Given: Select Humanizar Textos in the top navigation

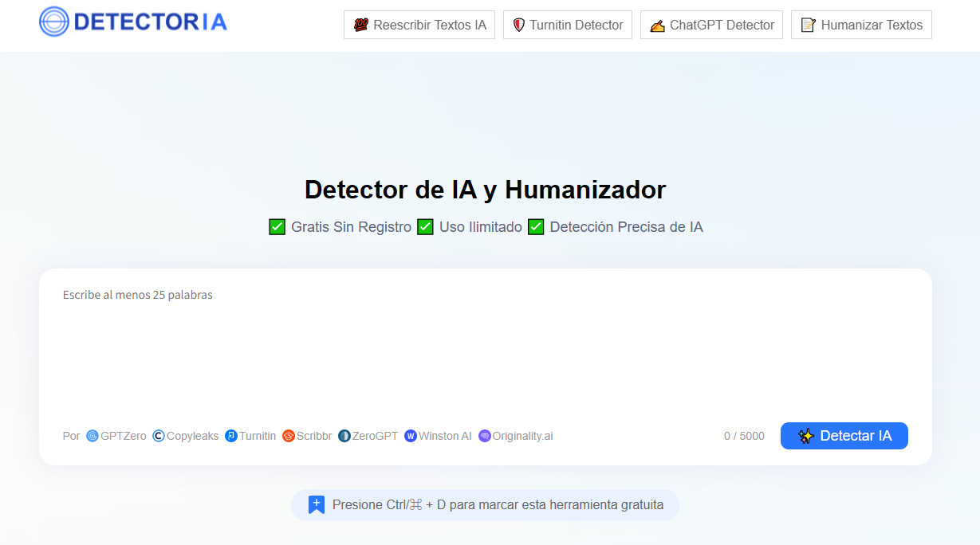Looking at the screenshot, I should point(861,25).
